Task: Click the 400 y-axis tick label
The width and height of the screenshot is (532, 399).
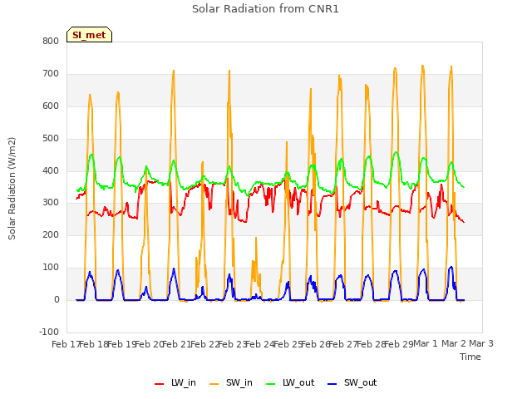Action: coord(51,170)
